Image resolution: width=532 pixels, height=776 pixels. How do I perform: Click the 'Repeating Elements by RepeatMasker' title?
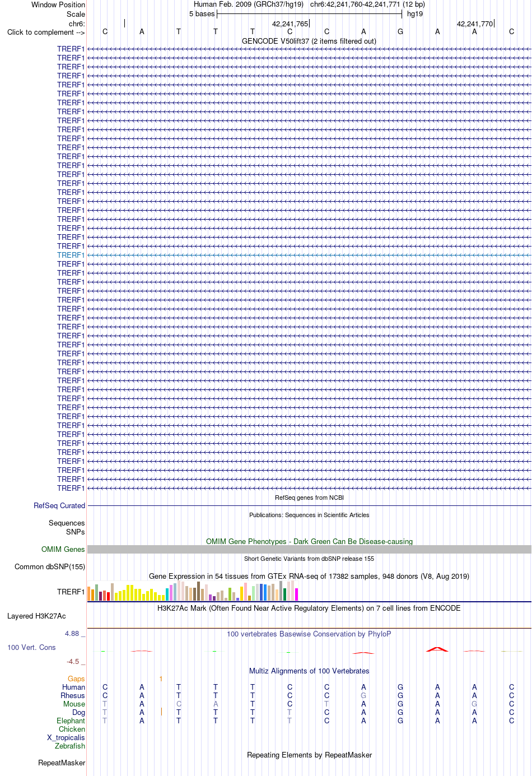tap(309, 755)
